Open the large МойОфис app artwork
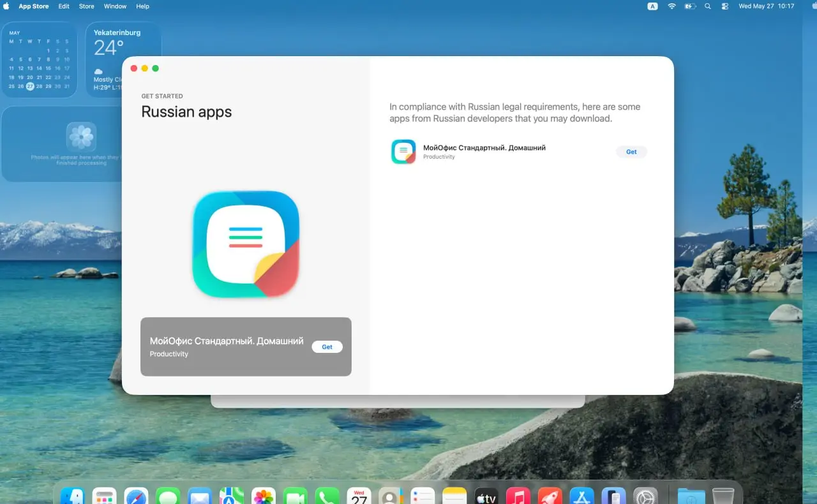The image size is (817, 504). click(246, 244)
